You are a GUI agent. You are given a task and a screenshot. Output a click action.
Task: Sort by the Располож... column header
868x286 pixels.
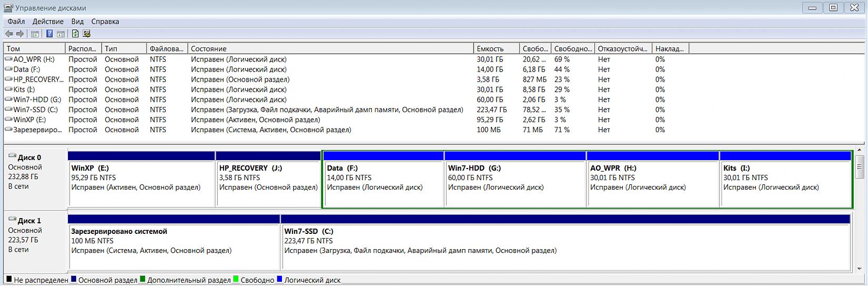pyautogui.click(x=83, y=48)
